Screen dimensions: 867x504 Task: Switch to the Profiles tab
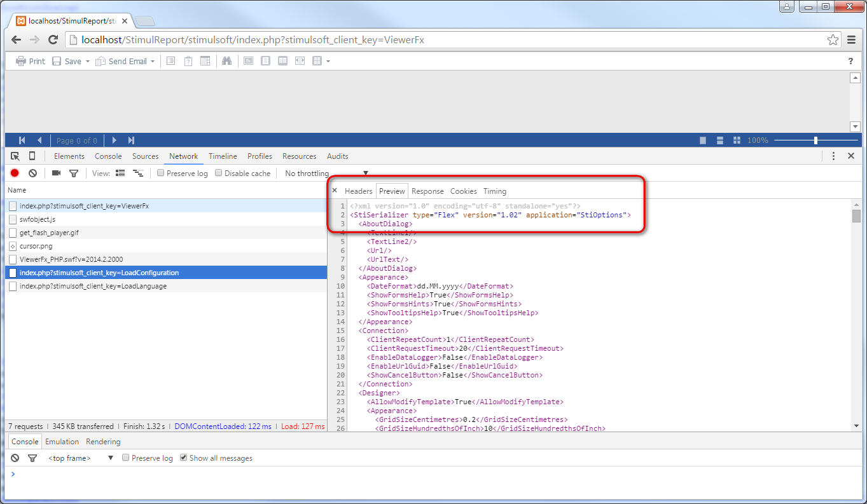pyautogui.click(x=260, y=156)
